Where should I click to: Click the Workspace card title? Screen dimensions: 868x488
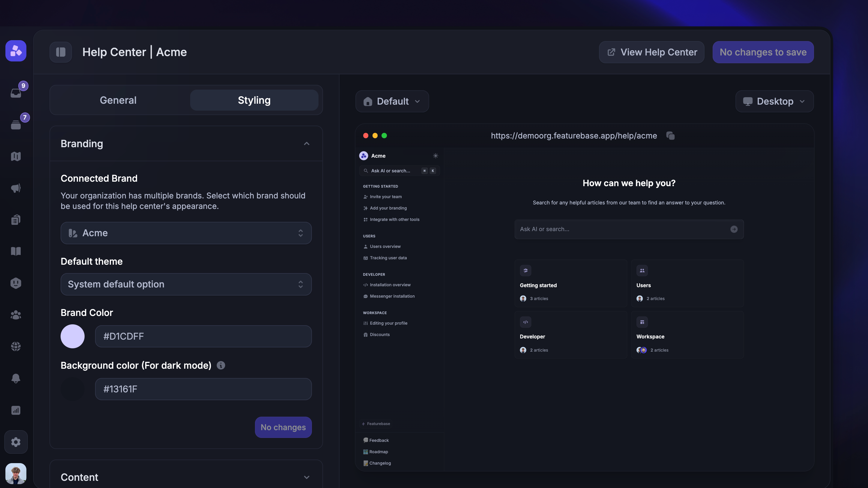650,337
